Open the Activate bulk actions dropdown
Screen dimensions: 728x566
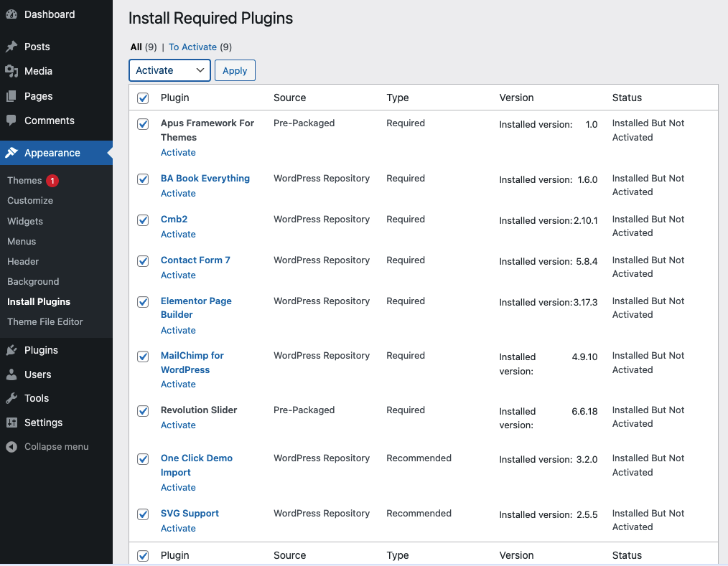[169, 70]
